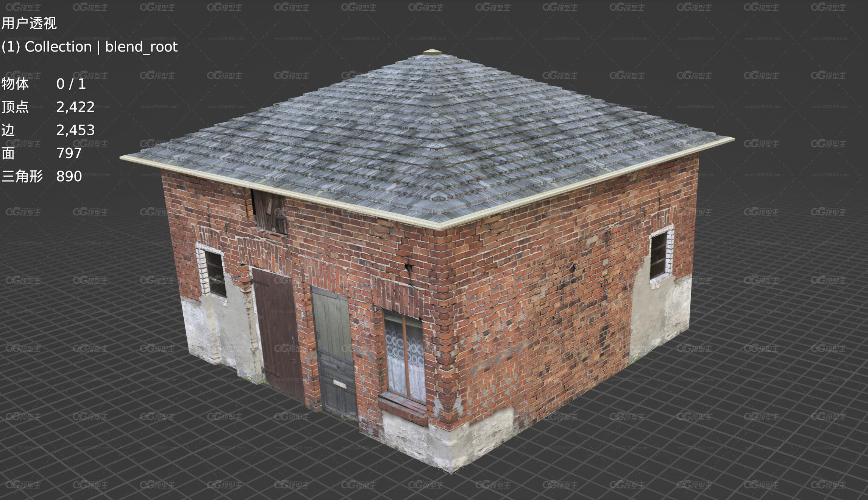Select the brick house model in viewport
This screenshot has height=500, width=868.
pos(427,262)
